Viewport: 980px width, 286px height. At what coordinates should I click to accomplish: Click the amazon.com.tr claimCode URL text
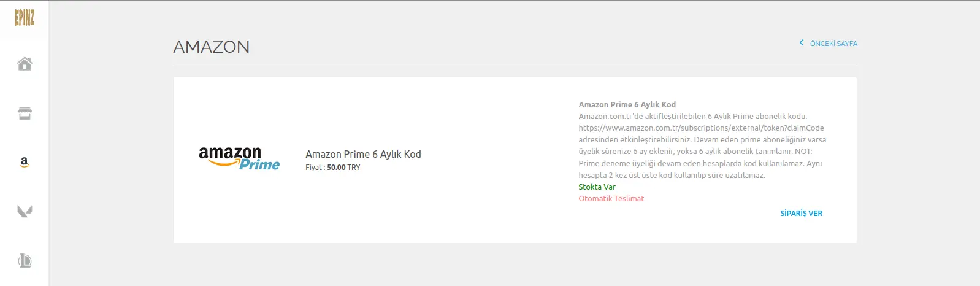[701, 128]
